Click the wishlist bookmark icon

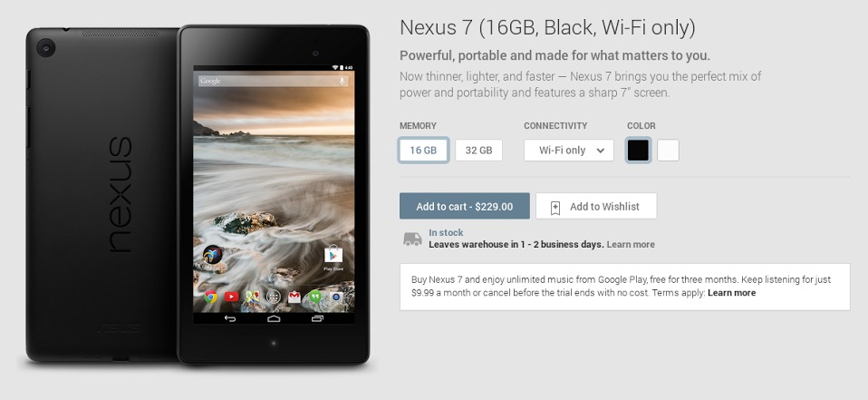pos(555,208)
